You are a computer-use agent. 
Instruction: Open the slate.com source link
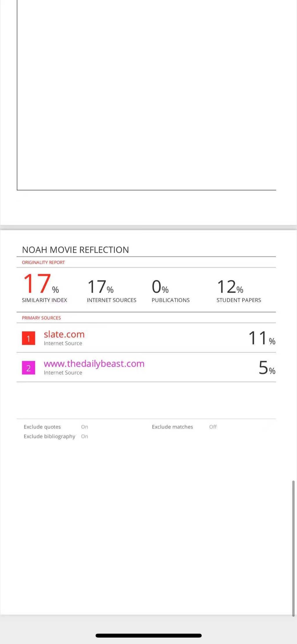64,334
